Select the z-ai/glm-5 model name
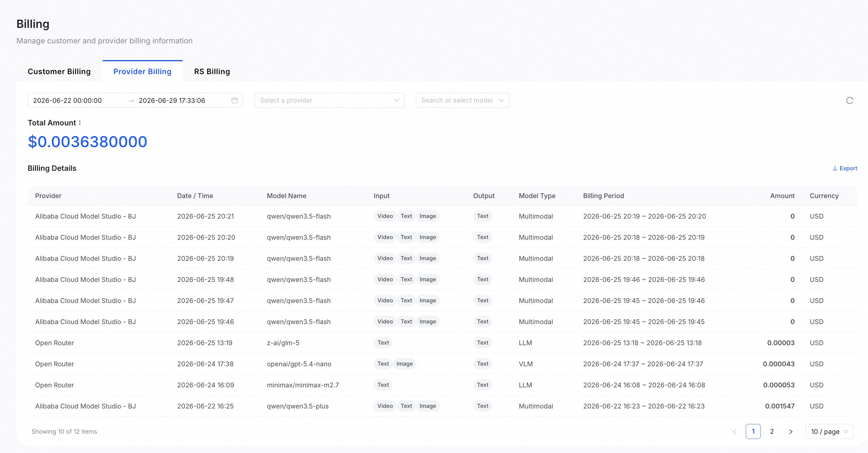 (x=283, y=343)
